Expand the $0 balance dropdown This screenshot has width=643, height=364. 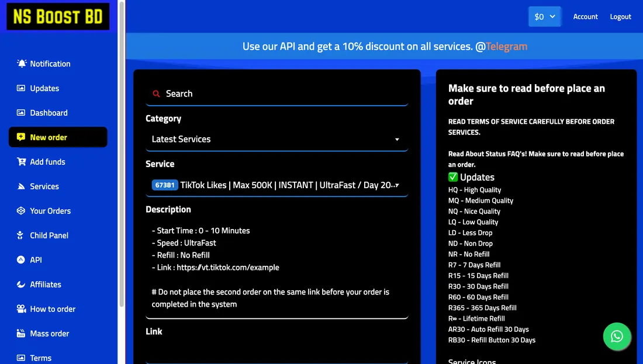[x=545, y=16]
